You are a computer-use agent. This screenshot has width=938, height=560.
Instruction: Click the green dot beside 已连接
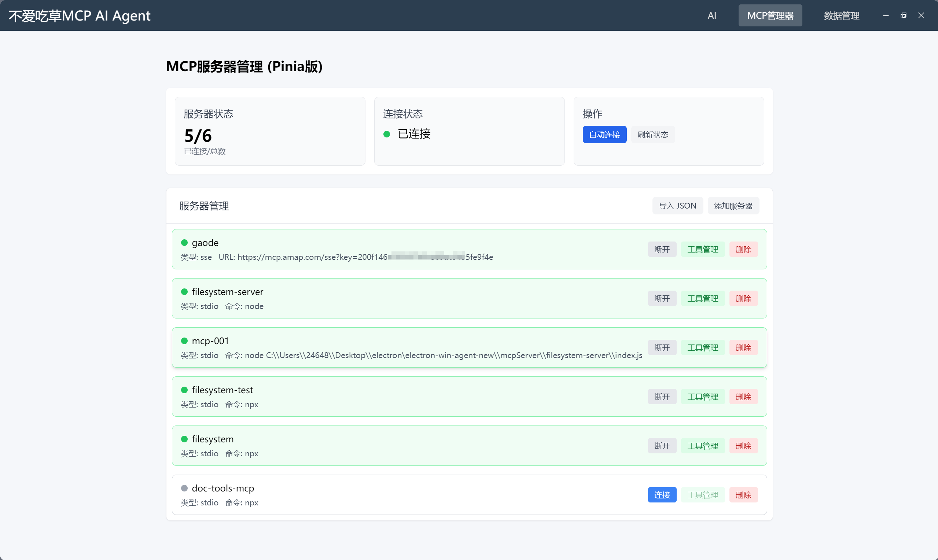click(x=387, y=134)
